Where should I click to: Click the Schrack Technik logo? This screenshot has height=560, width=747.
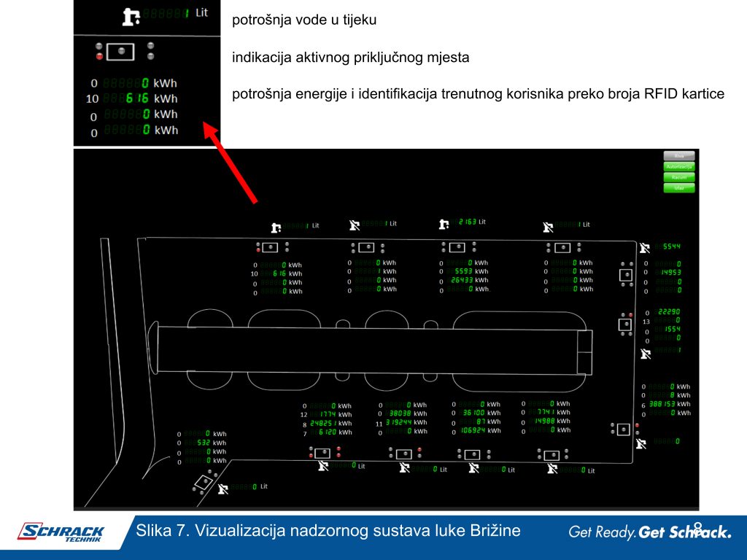(61, 532)
